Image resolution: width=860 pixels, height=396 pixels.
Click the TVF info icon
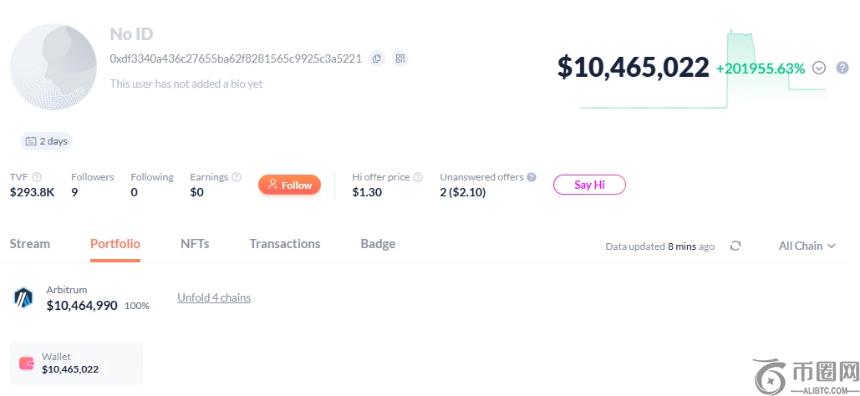tap(37, 177)
